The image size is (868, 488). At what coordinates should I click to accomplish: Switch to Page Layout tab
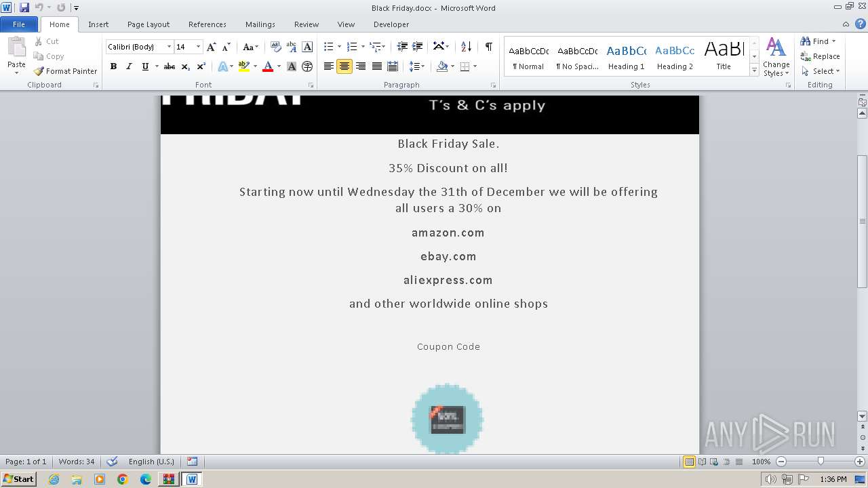(x=149, y=24)
